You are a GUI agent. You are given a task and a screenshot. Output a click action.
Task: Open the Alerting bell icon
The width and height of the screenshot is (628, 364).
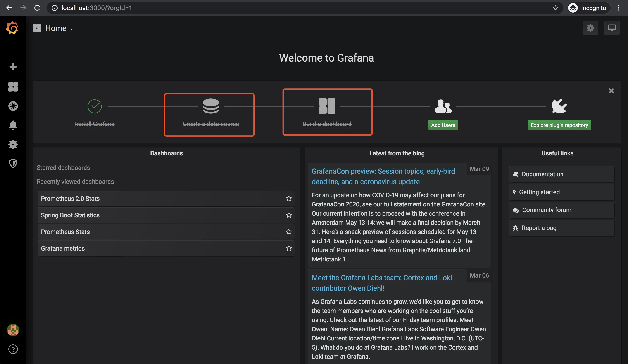tap(13, 125)
